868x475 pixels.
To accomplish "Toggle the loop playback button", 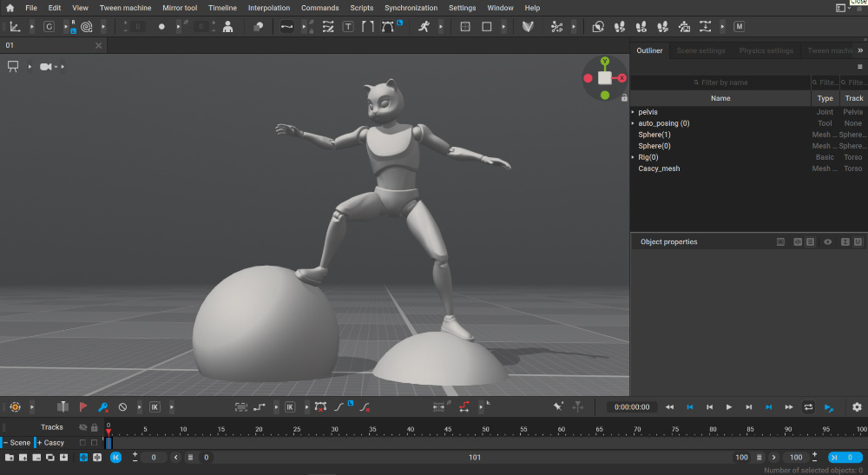I will [808, 407].
